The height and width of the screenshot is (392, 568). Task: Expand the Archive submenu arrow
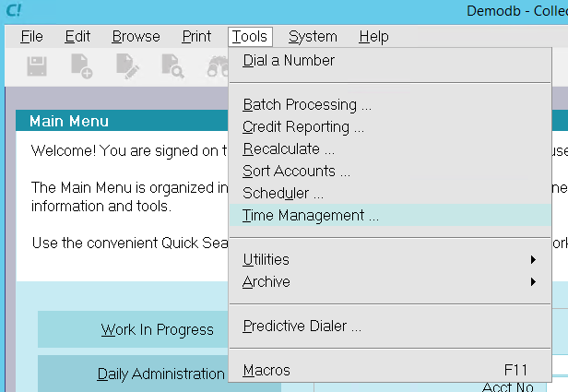click(533, 281)
